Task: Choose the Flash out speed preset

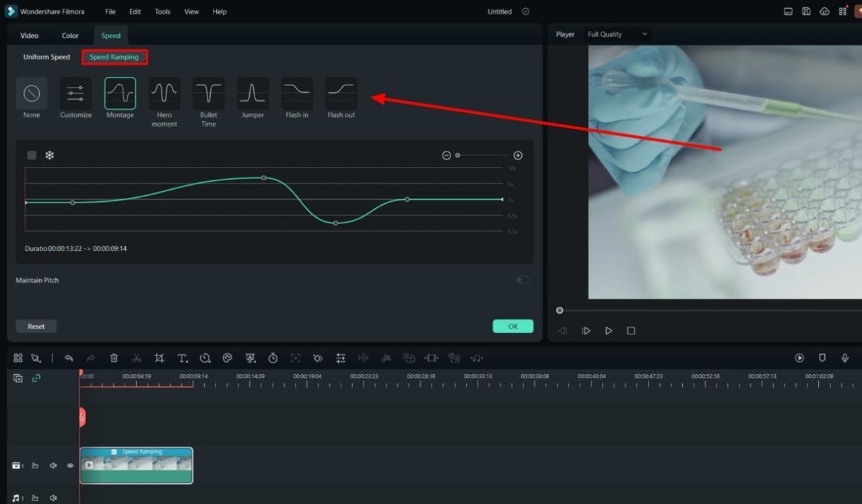Action: click(x=341, y=94)
